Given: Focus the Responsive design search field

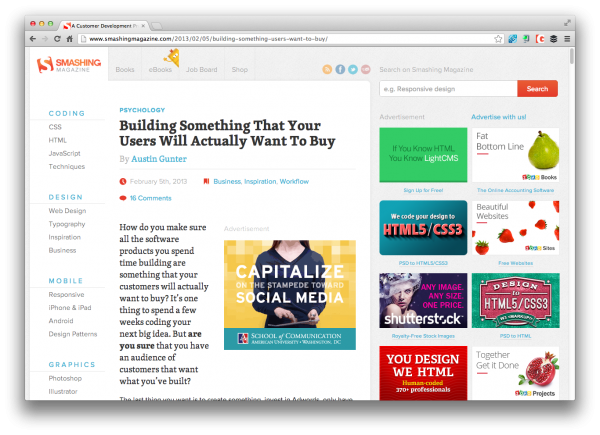Looking at the screenshot, I should pyautogui.click(x=448, y=89).
